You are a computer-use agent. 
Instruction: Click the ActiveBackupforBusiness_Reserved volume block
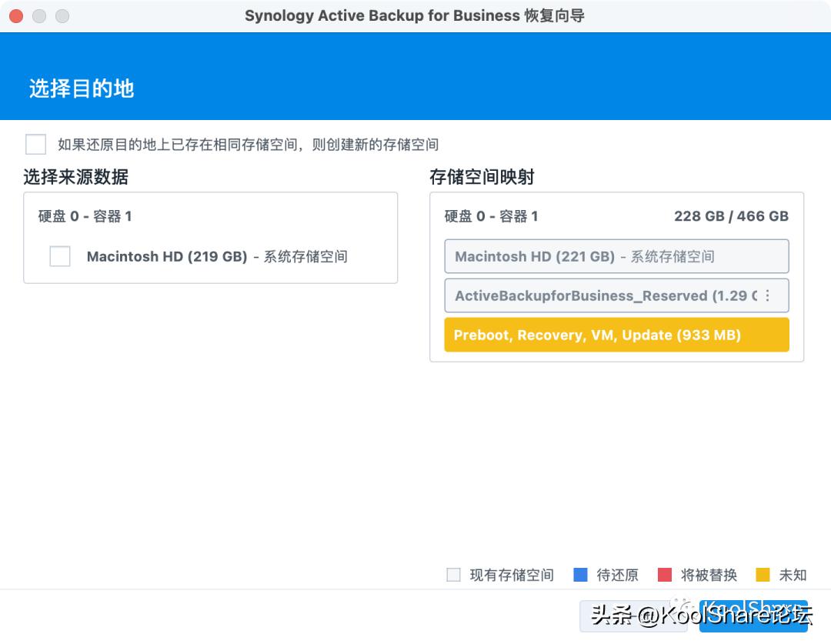[600, 295]
